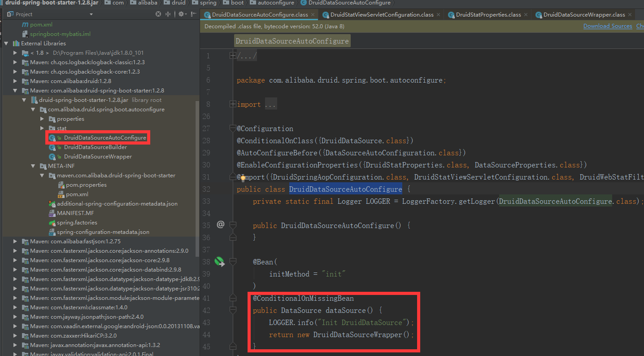Click the HikariCP:3.2.0 library icon
Viewport: 644px width, 356px height.
pyautogui.click(x=25, y=336)
